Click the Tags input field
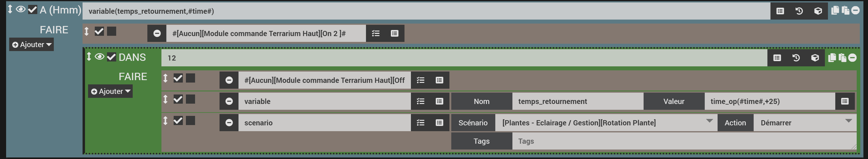The width and height of the screenshot is (868, 159). pos(683,141)
